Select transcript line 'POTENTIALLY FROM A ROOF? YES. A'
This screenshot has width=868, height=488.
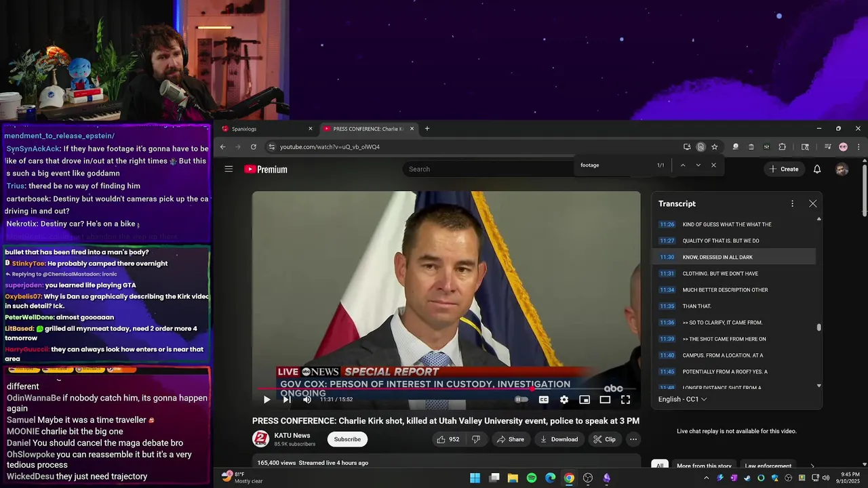(725, 371)
